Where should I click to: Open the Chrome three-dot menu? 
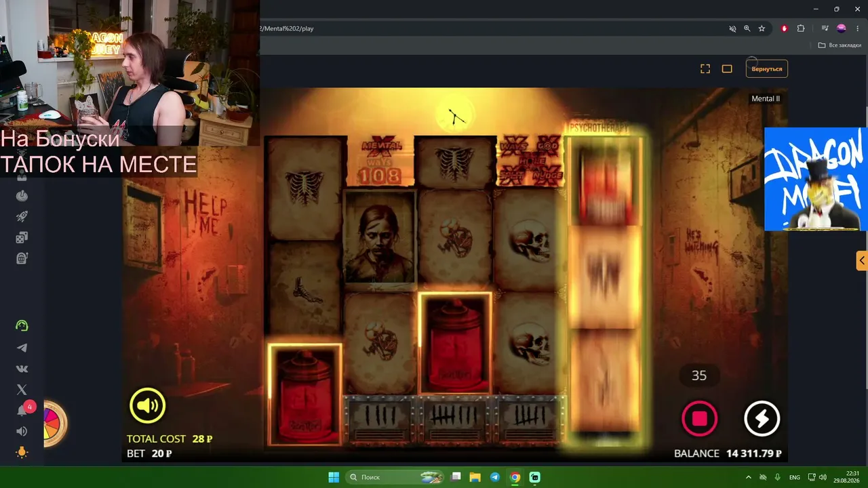coord(856,28)
